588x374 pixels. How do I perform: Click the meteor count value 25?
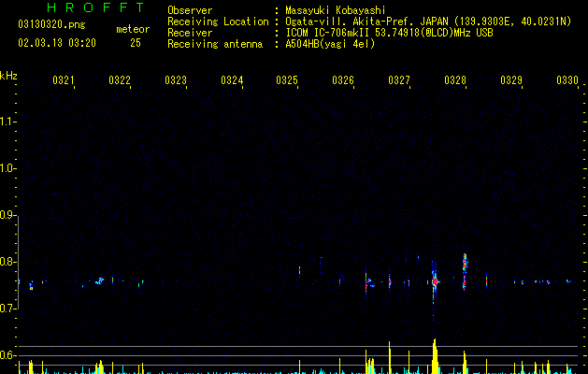(x=136, y=43)
